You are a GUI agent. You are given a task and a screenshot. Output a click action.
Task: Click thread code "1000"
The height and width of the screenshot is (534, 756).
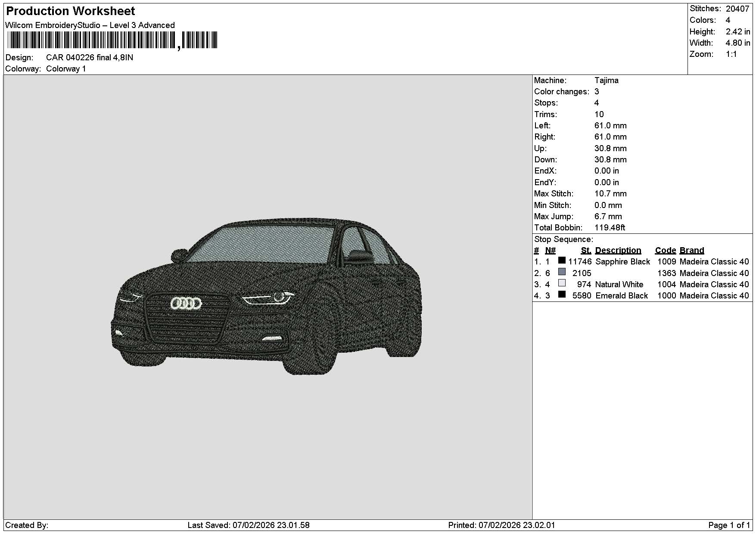point(666,295)
